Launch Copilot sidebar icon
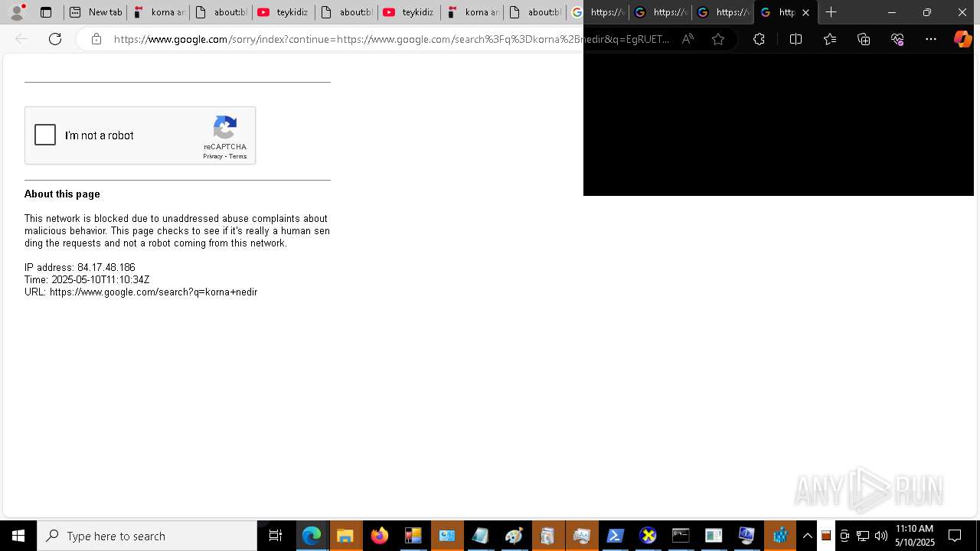This screenshot has height=551, width=980. coord(962,39)
